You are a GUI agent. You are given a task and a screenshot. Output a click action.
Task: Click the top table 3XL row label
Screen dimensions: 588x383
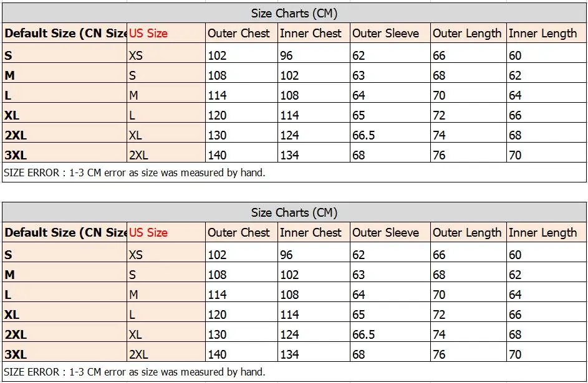[16, 155]
